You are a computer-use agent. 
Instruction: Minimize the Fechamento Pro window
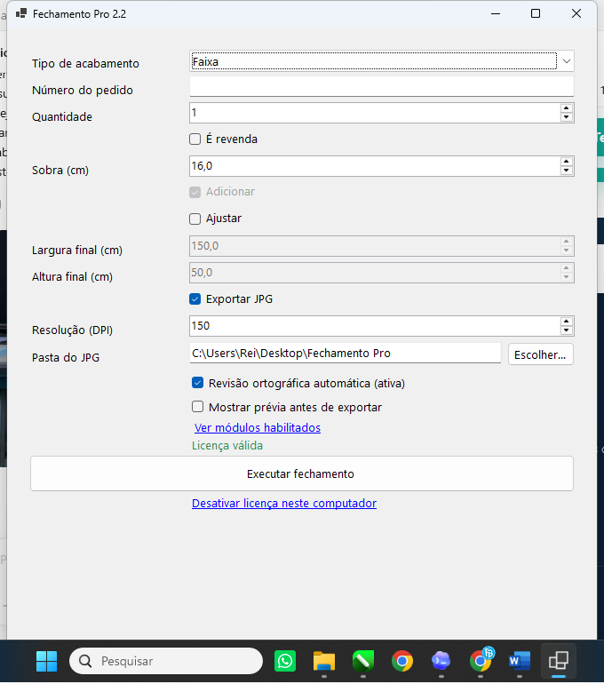(495, 14)
